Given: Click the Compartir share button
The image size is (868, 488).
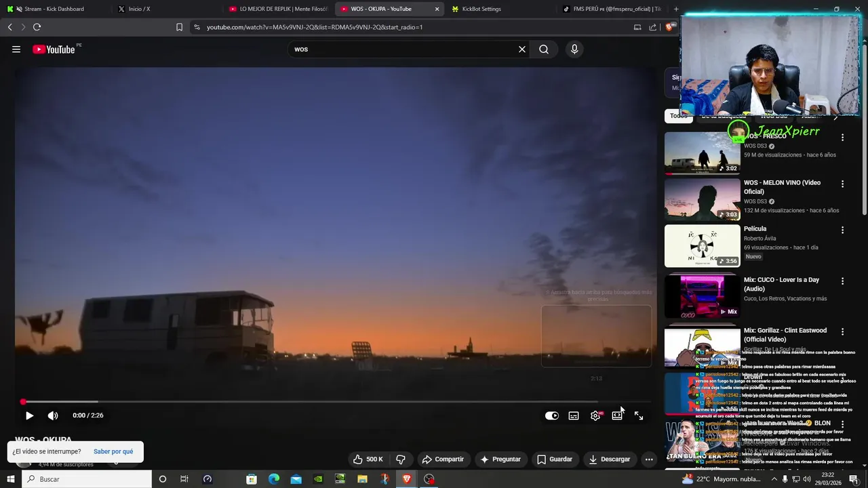Looking at the screenshot, I should pyautogui.click(x=443, y=460).
